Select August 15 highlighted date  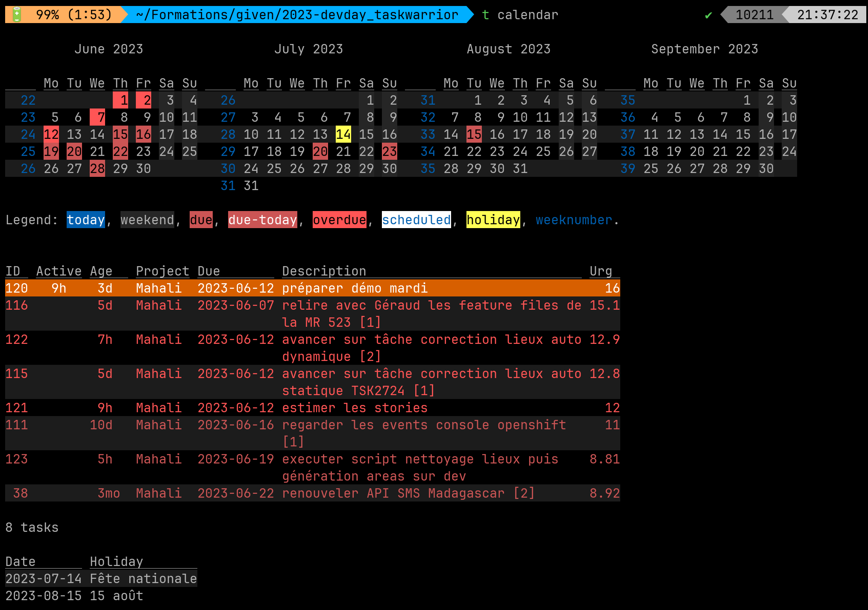click(474, 134)
